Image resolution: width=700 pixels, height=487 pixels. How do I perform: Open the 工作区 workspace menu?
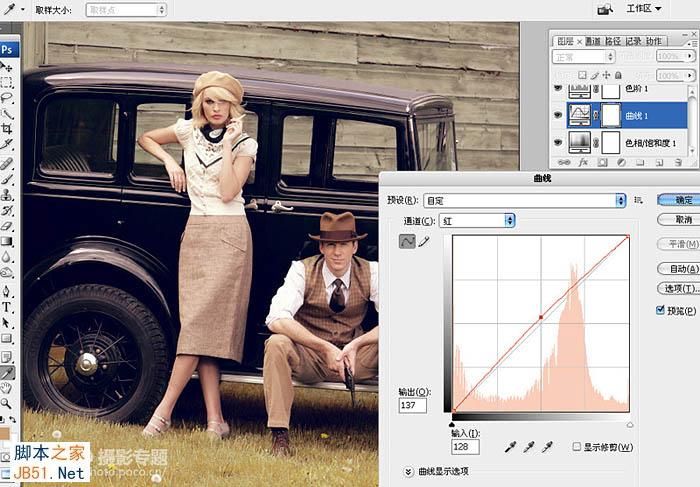pyautogui.click(x=643, y=8)
